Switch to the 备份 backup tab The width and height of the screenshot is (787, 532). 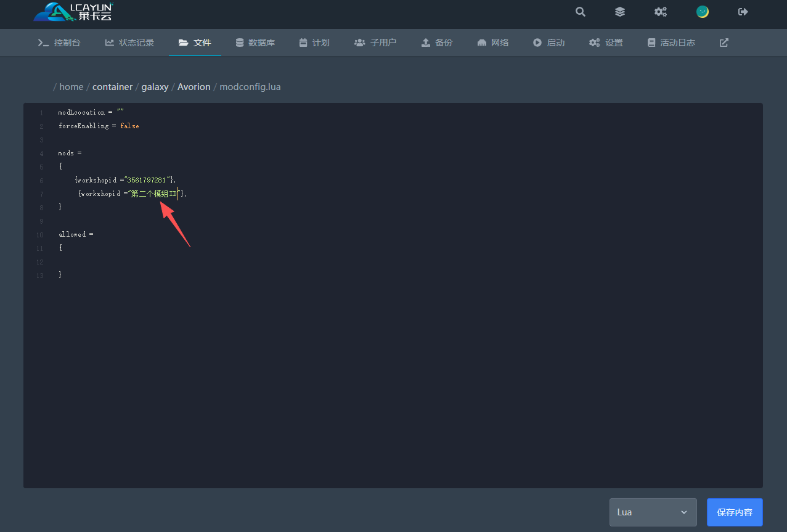tap(437, 43)
